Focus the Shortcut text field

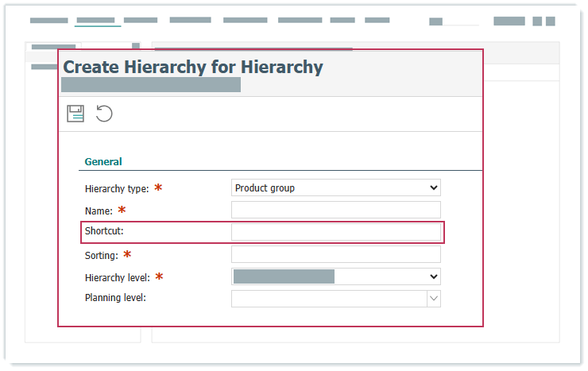point(335,232)
